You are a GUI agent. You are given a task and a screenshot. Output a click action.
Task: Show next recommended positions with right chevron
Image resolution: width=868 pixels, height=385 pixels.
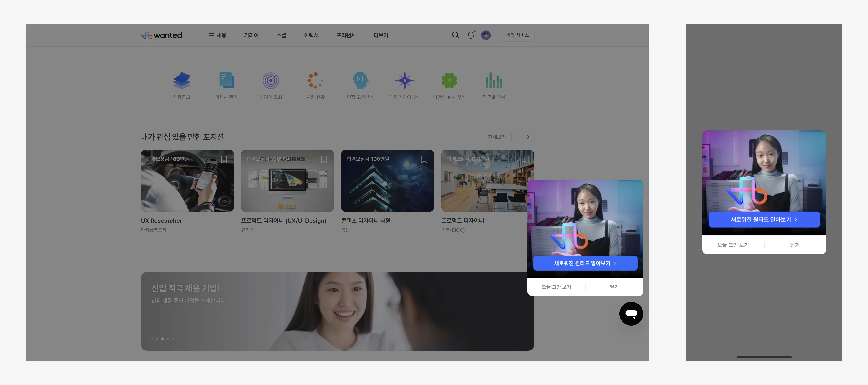[x=528, y=137]
